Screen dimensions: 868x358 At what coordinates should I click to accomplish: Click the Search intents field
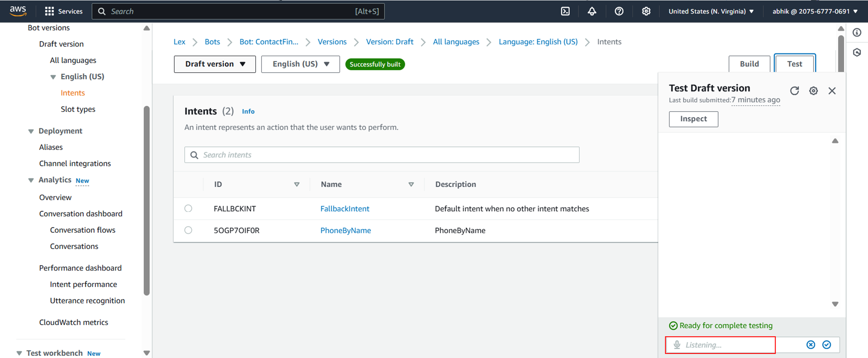tap(381, 155)
